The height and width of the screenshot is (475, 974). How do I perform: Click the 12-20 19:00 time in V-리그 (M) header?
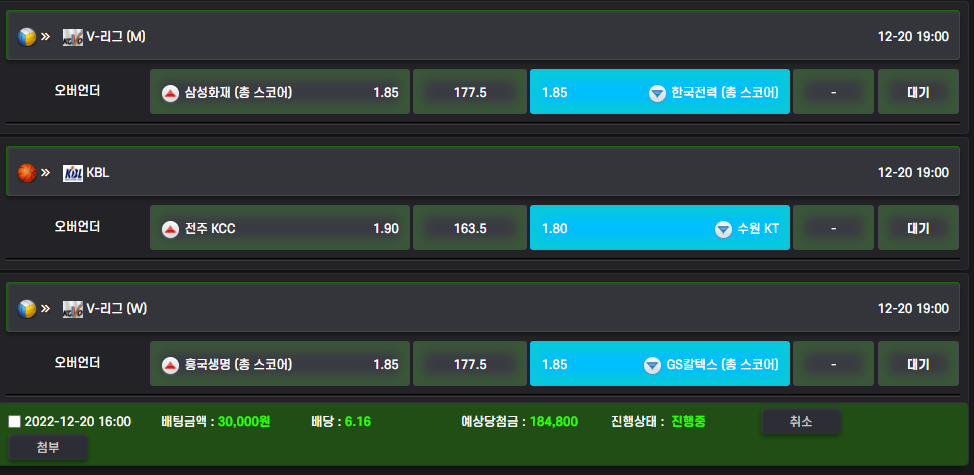tap(913, 37)
